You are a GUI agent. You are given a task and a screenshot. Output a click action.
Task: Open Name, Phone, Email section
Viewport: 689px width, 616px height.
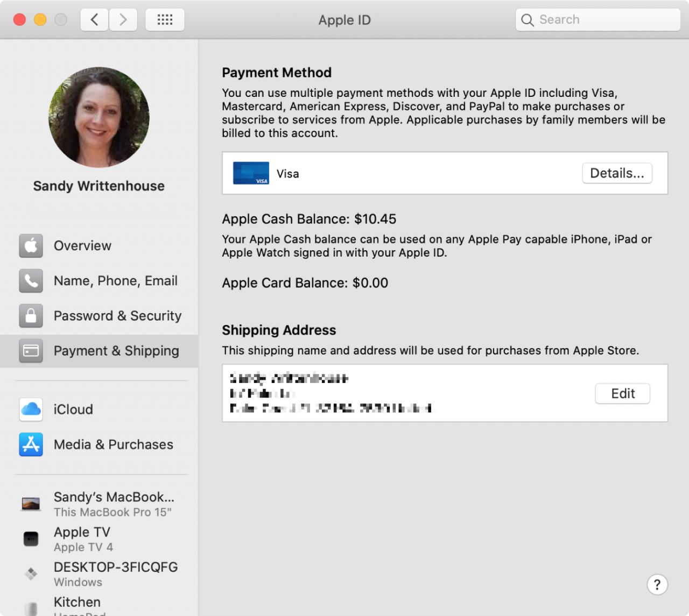(x=99, y=281)
